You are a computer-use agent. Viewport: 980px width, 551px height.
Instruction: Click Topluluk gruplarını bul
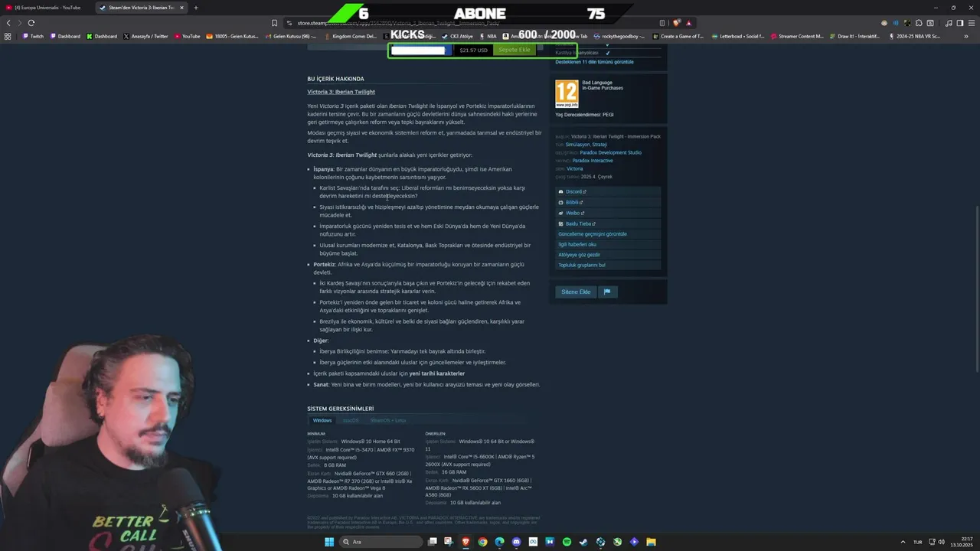582,266
